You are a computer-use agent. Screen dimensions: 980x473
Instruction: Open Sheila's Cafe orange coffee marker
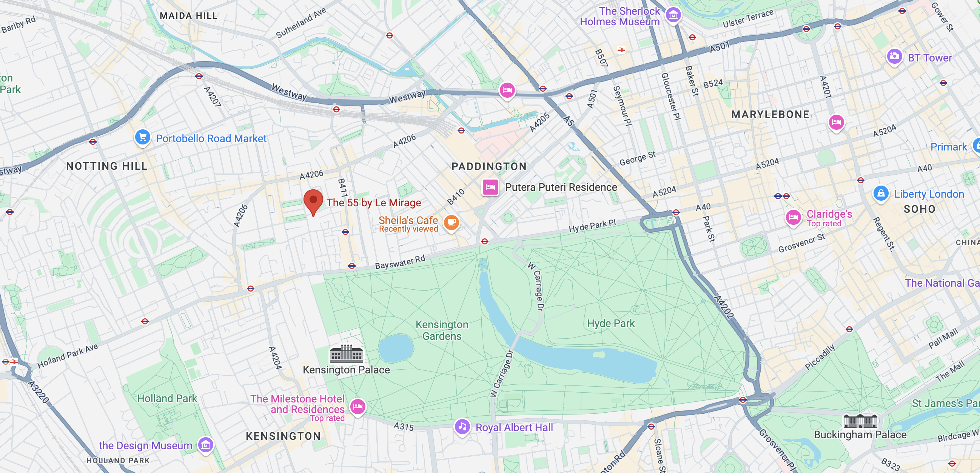451,223
